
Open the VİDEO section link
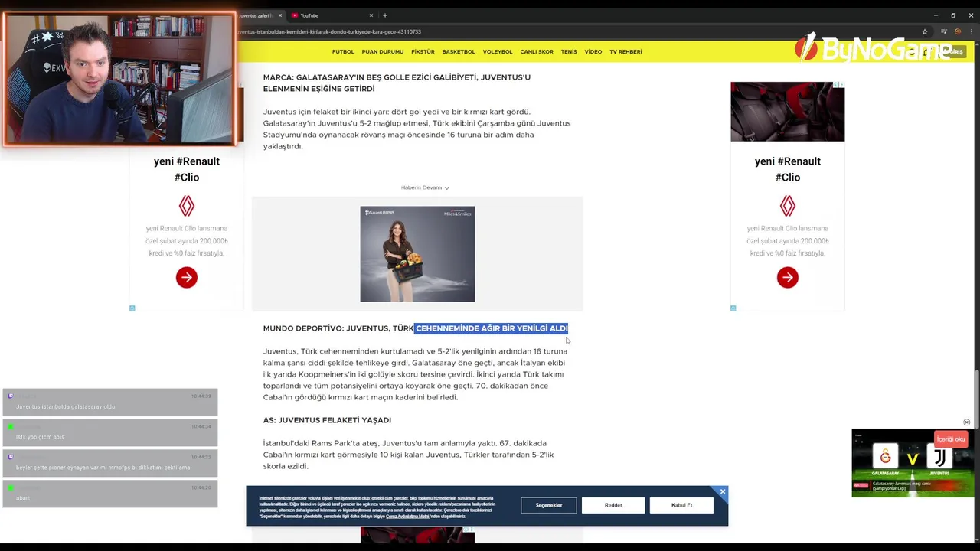tap(593, 52)
